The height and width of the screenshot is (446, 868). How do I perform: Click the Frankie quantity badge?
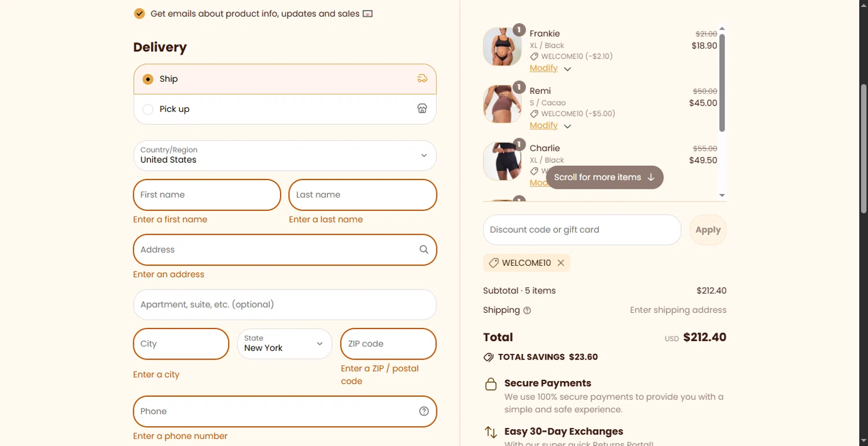(x=519, y=30)
